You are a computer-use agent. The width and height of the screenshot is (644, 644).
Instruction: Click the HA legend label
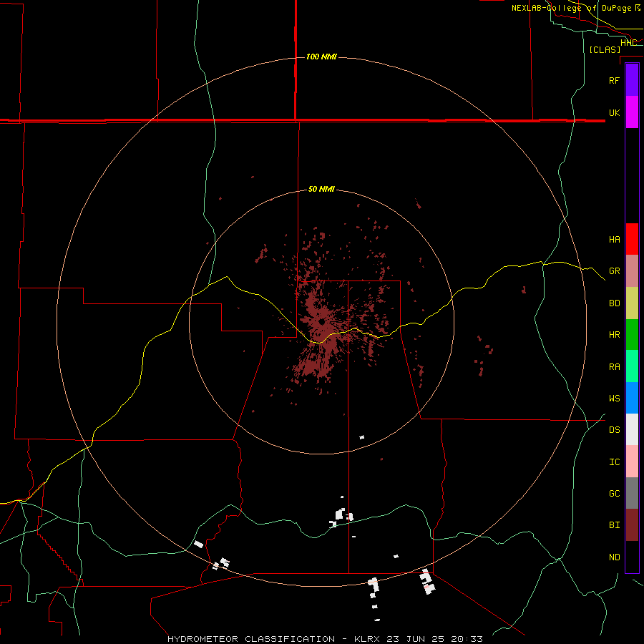(x=614, y=240)
